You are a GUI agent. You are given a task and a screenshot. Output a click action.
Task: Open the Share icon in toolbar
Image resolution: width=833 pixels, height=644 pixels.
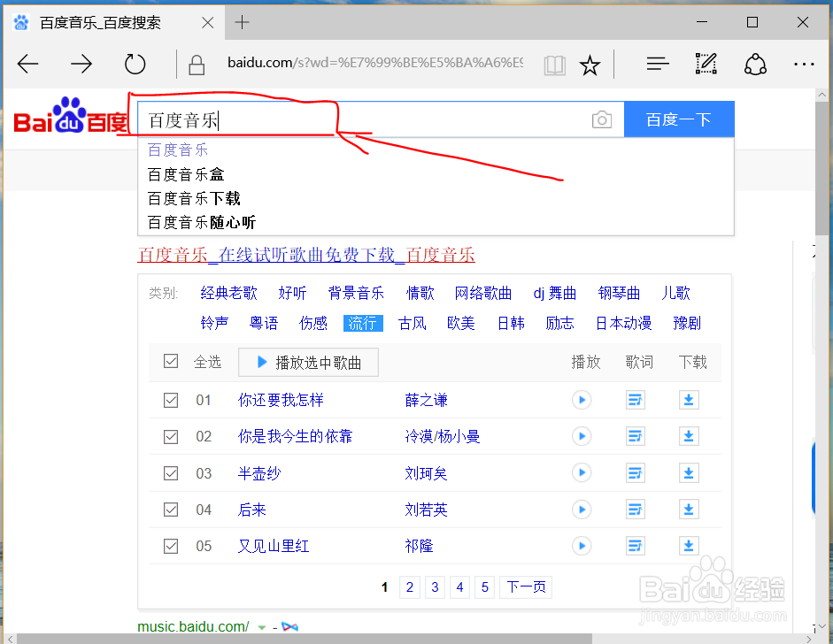click(x=755, y=65)
